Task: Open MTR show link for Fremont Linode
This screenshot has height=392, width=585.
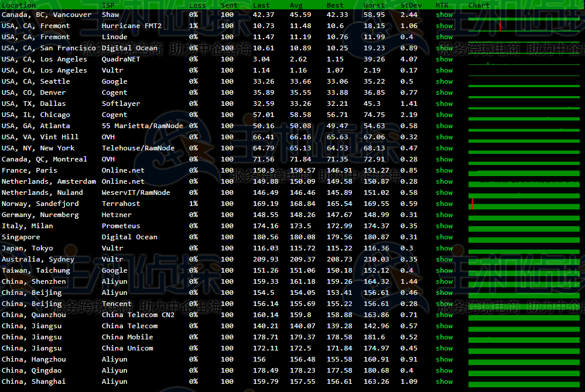Action: pyautogui.click(x=444, y=37)
